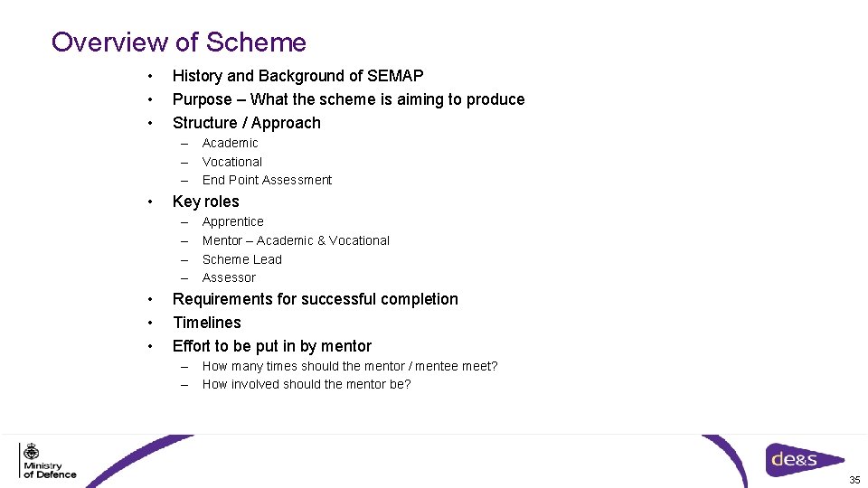
Task: Click the mentor / mentee meet question
Action: [350, 366]
